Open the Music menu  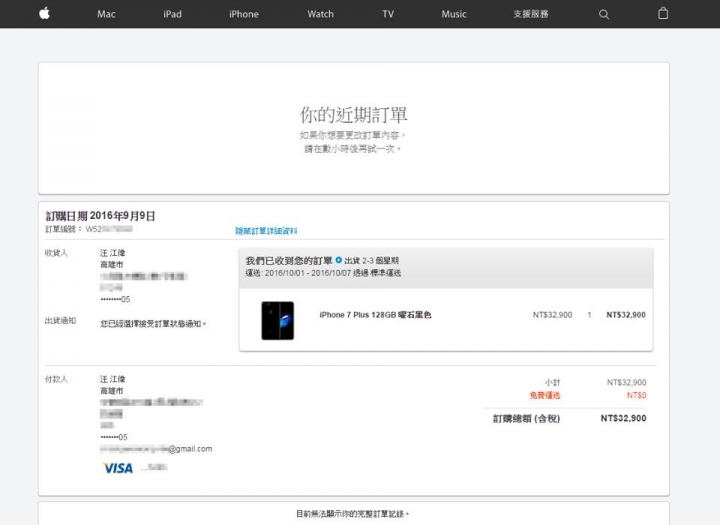coord(454,14)
